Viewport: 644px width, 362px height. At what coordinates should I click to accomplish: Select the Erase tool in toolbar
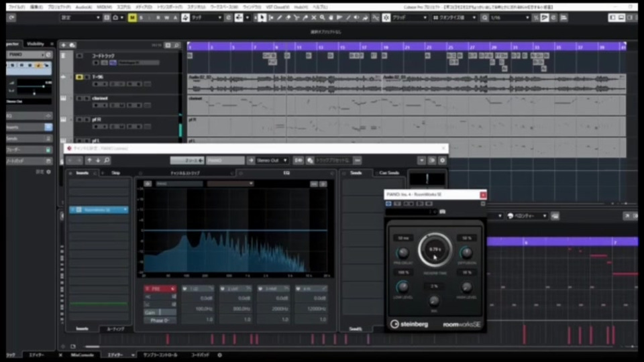(288, 17)
